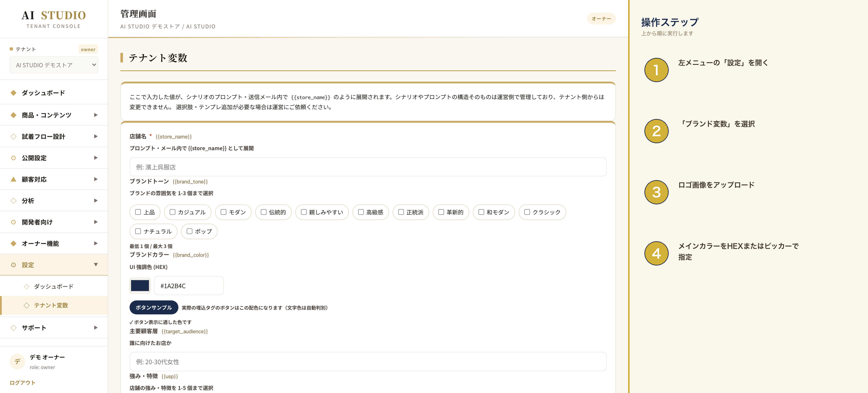868x393 pixels.
Task: Click the circle icon beside 設定
Action: (14, 265)
